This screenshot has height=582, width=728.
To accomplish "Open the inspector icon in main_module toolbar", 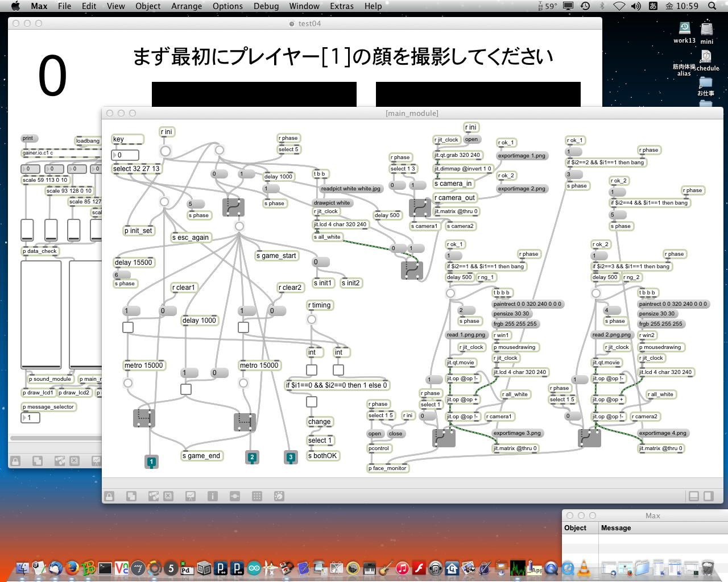I will (212, 496).
